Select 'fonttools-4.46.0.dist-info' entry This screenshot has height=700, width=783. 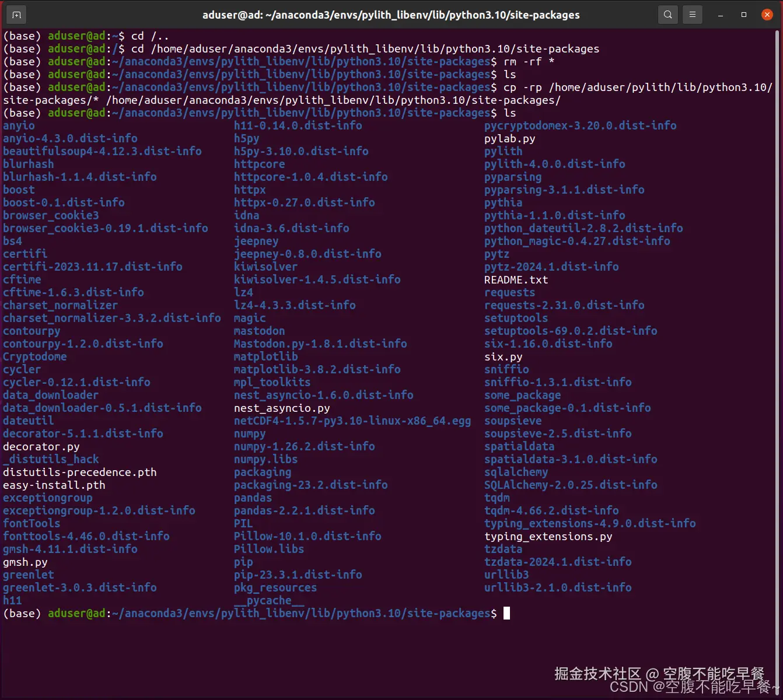pos(86,536)
